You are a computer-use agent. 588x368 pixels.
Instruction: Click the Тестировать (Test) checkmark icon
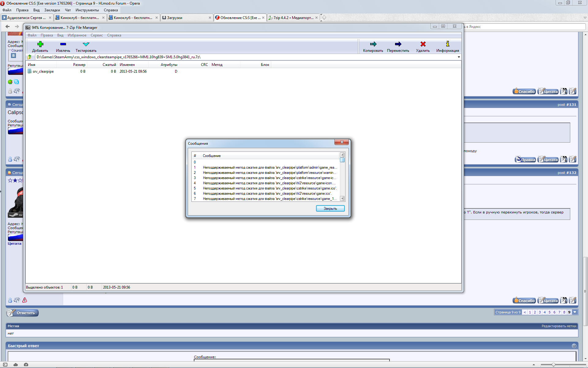(x=86, y=44)
